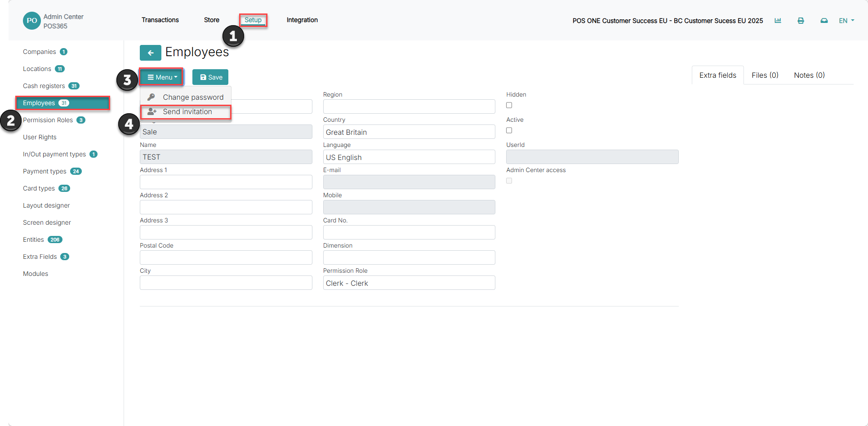
Task: Click the UserId input field
Action: (x=592, y=157)
